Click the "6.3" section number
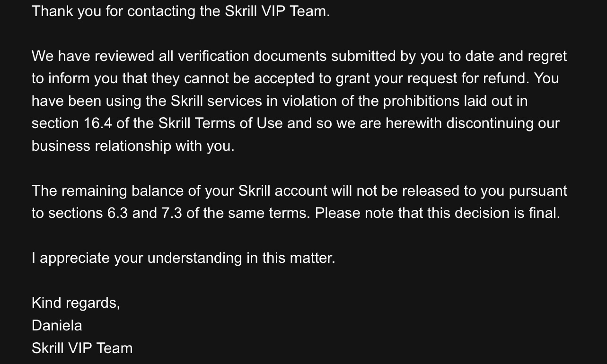 point(117,213)
